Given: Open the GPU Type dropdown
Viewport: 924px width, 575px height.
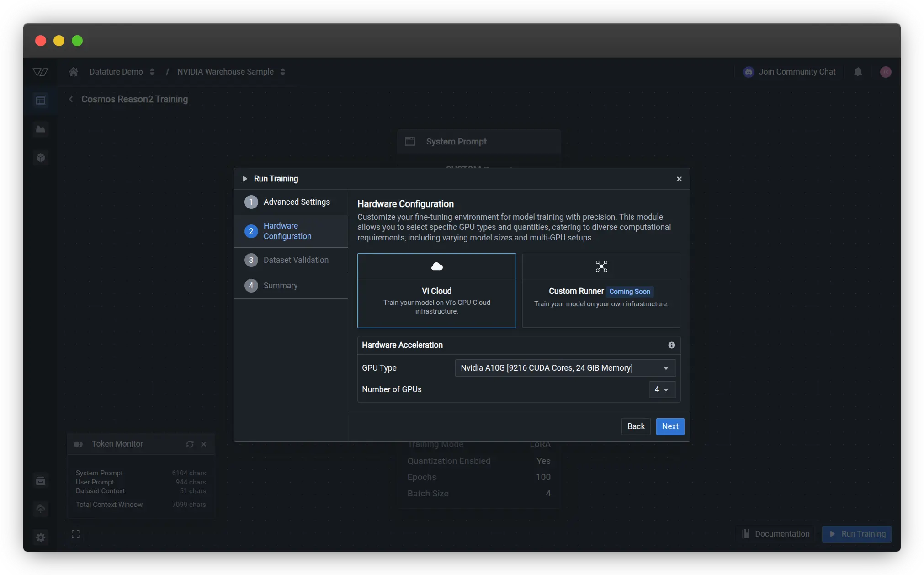Looking at the screenshot, I should point(565,368).
